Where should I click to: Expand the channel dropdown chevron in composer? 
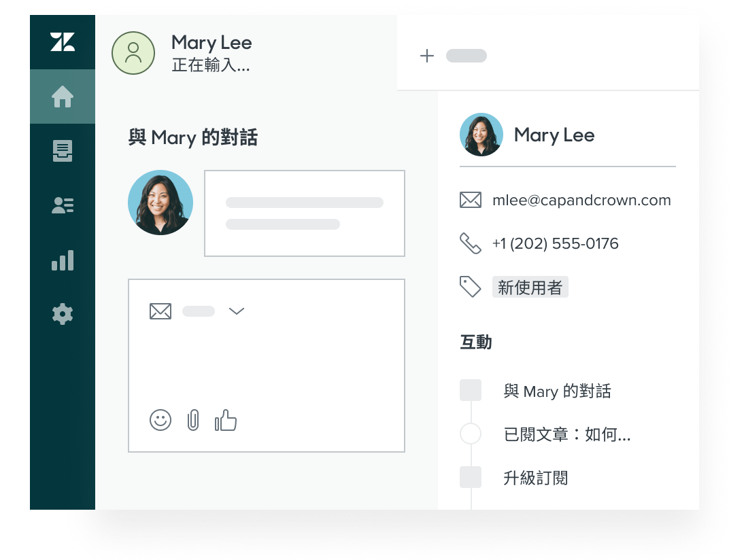[x=237, y=311]
